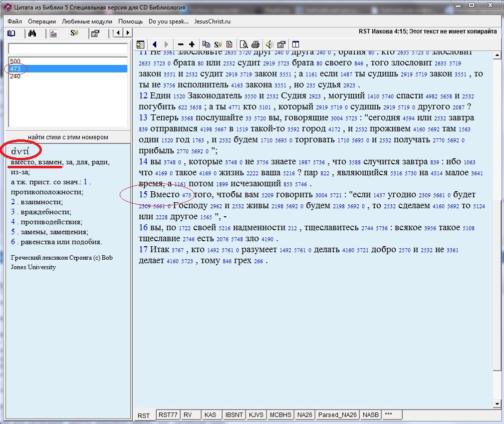Click the copy verses icon
Viewport: 504px width, 424px height.
pyautogui.click(x=206, y=44)
